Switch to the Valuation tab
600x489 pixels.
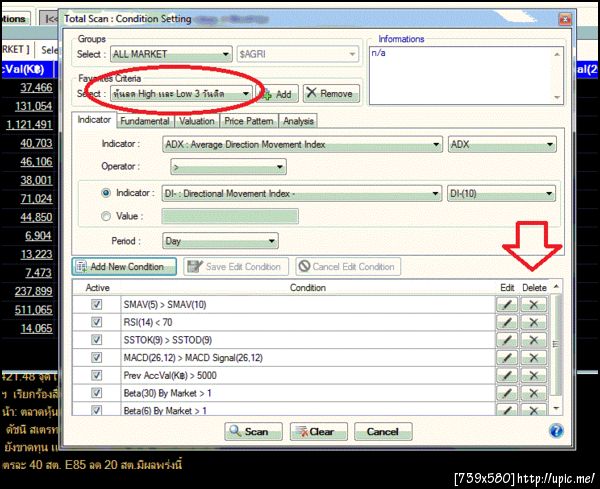point(197,121)
